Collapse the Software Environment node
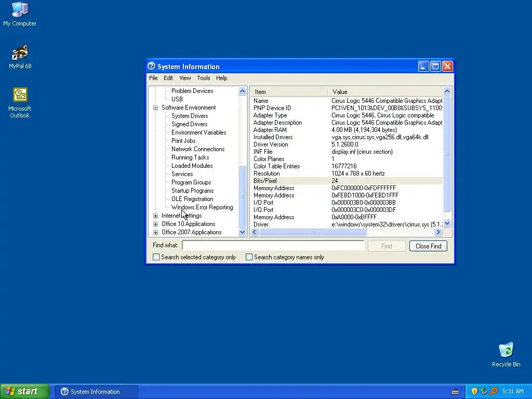 (x=155, y=108)
